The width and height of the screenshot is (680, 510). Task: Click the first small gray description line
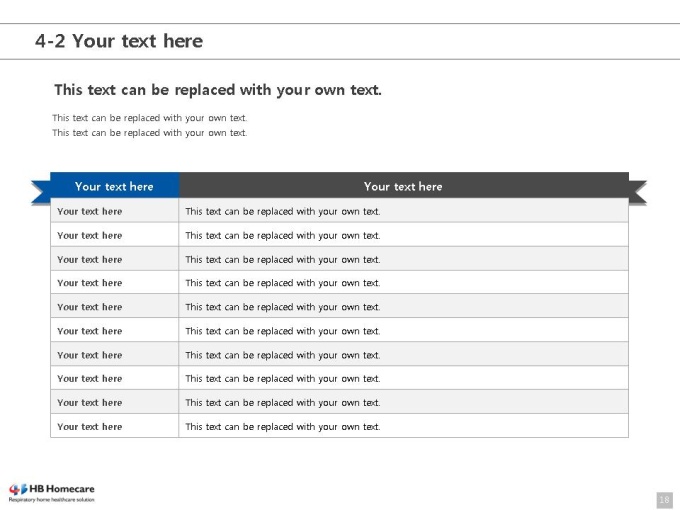pos(150,118)
